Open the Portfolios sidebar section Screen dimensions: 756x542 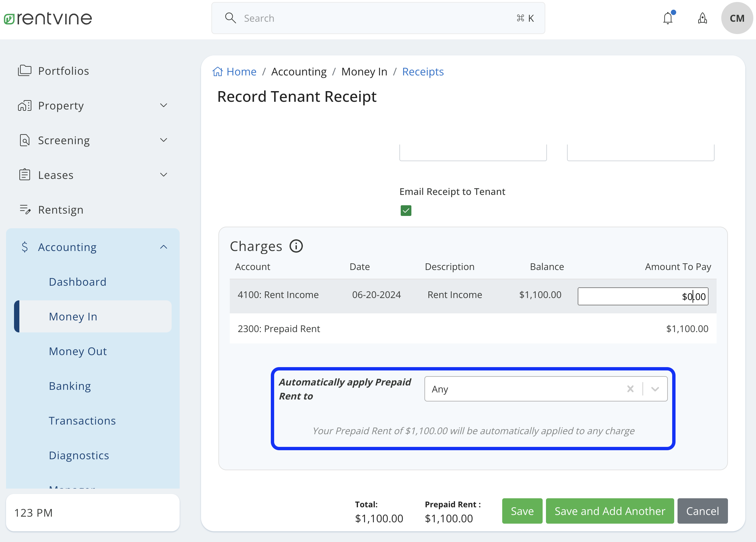tap(25, 70)
